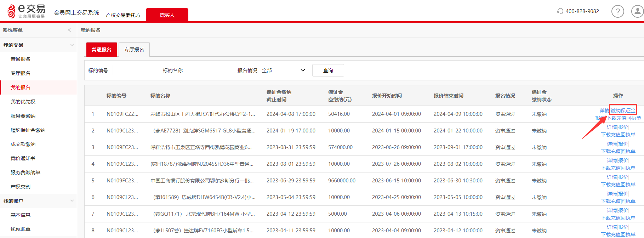Viewport: 644px width, 238px height.
Task: Switch to the 专厅报名 tab
Action: tap(134, 50)
